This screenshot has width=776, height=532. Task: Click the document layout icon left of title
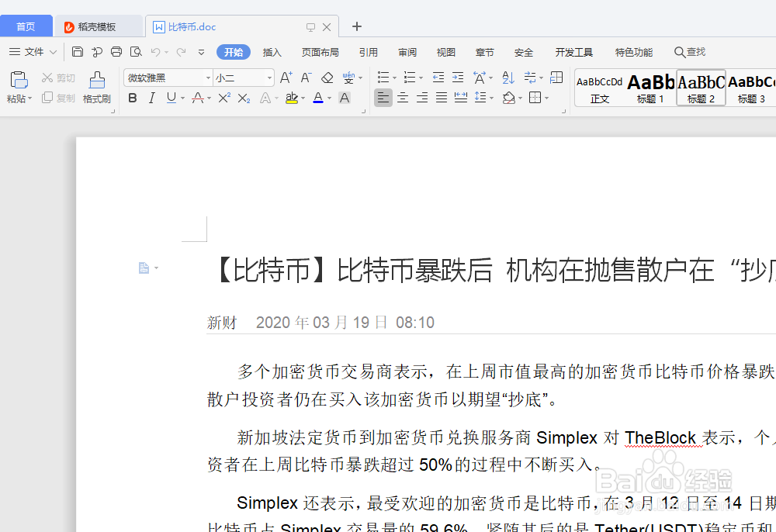coord(144,268)
